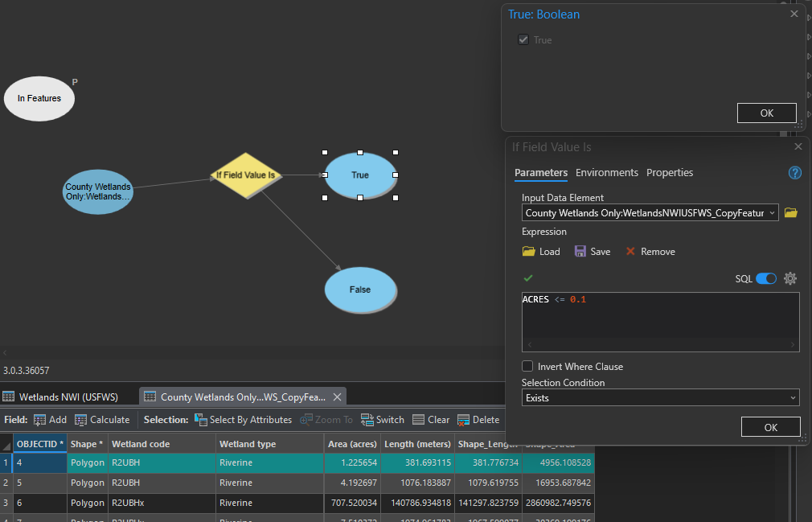The width and height of the screenshot is (812, 522).
Task: Open help for If Field Value Is
Action: click(x=794, y=172)
